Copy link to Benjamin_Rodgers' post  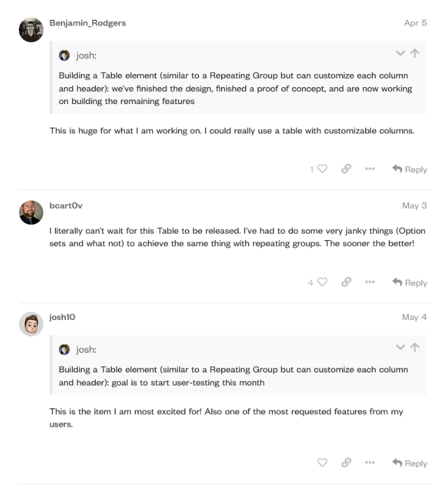[x=347, y=170]
